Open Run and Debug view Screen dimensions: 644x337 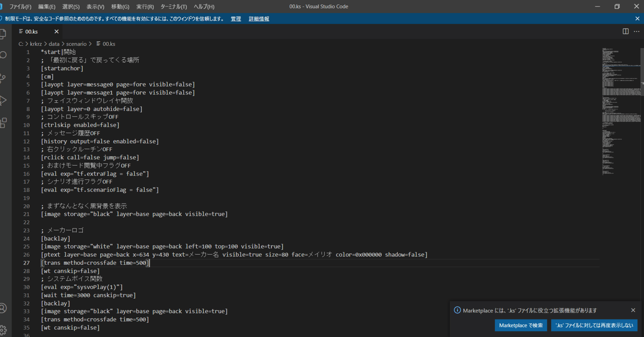3,101
